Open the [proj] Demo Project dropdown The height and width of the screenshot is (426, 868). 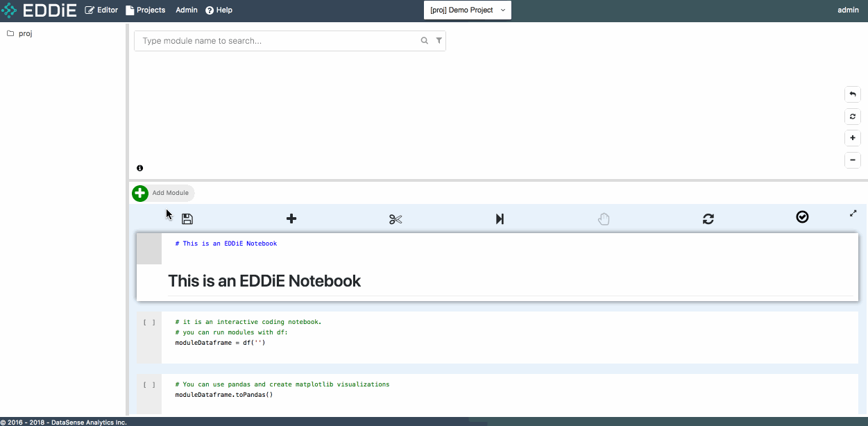467,10
